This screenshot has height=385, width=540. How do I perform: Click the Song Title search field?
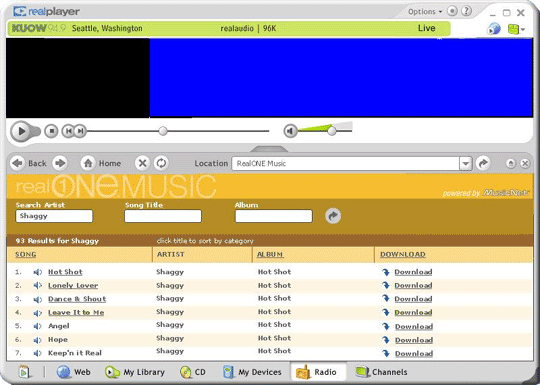point(163,216)
